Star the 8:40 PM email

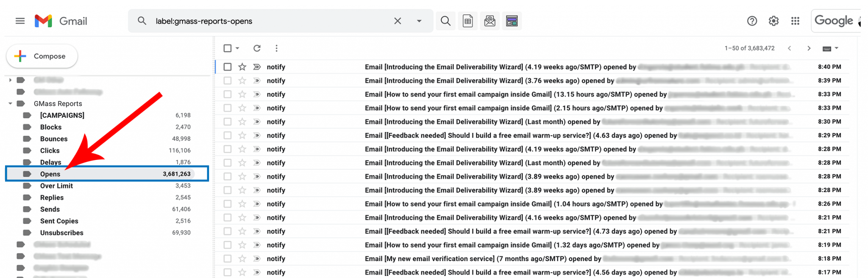pos(242,67)
